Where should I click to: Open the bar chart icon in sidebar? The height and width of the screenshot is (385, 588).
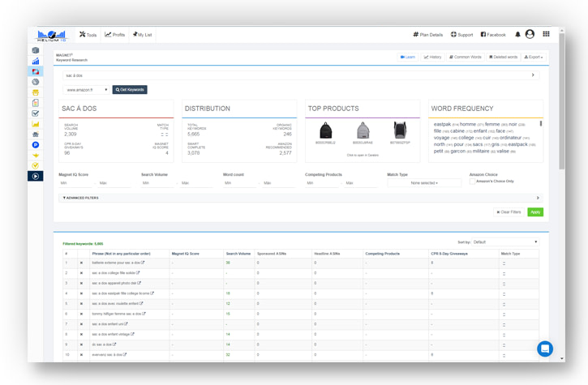35,61
